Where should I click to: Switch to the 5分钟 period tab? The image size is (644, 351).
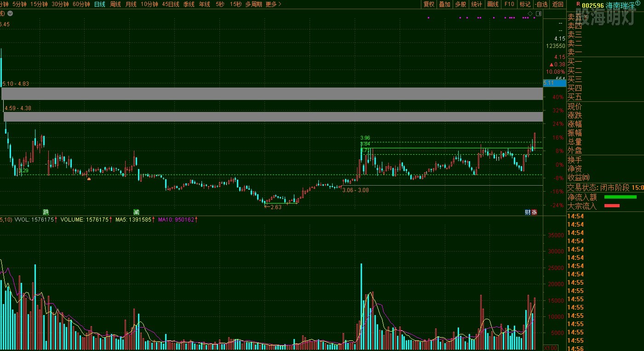[x=19, y=4]
